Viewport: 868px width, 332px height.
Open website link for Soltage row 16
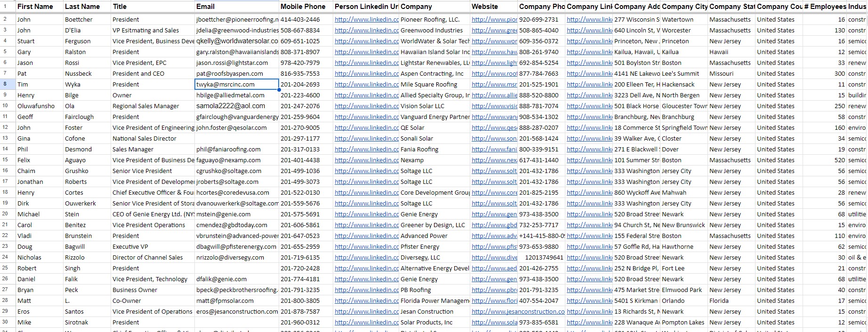click(x=494, y=171)
